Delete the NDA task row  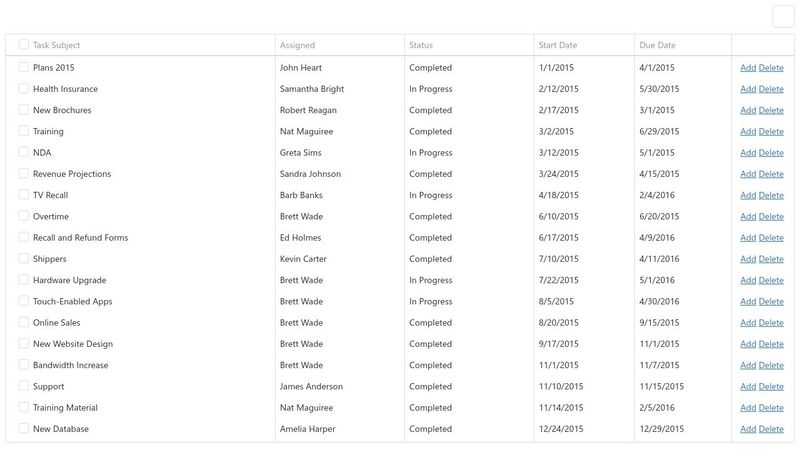771,153
